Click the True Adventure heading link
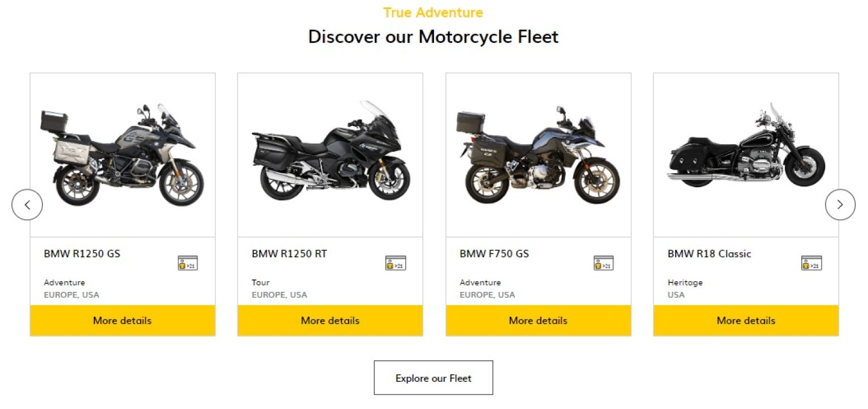 click(x=433, y=12)
